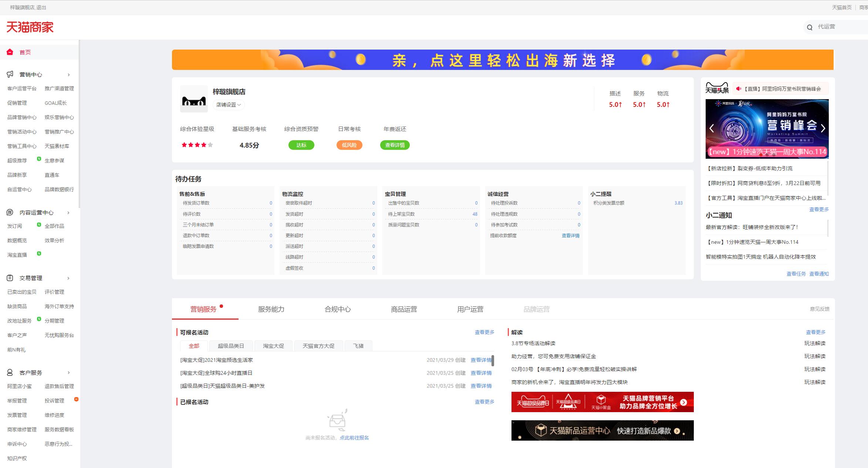868x468 pixels.
Task: Switch to the 品牌运营 tab
Action: point(536,309)
